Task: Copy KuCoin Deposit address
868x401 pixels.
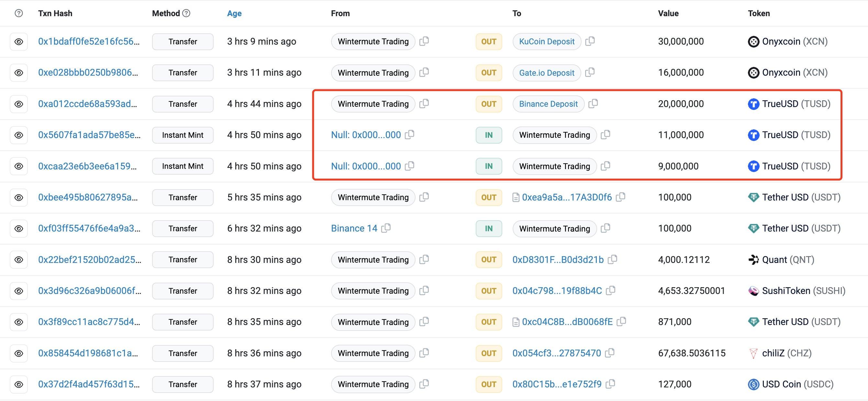Action: coord(590,41)
